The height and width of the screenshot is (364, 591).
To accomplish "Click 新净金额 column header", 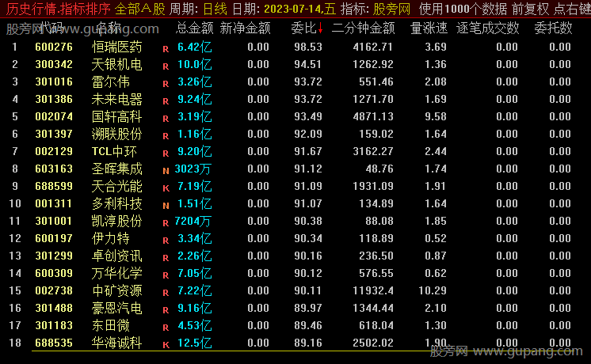I will 245,28.
